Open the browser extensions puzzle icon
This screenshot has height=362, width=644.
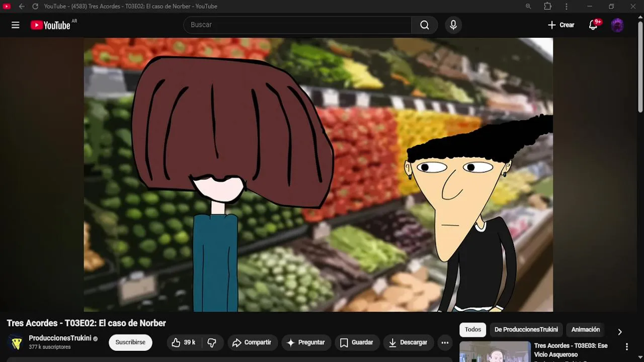547,7
